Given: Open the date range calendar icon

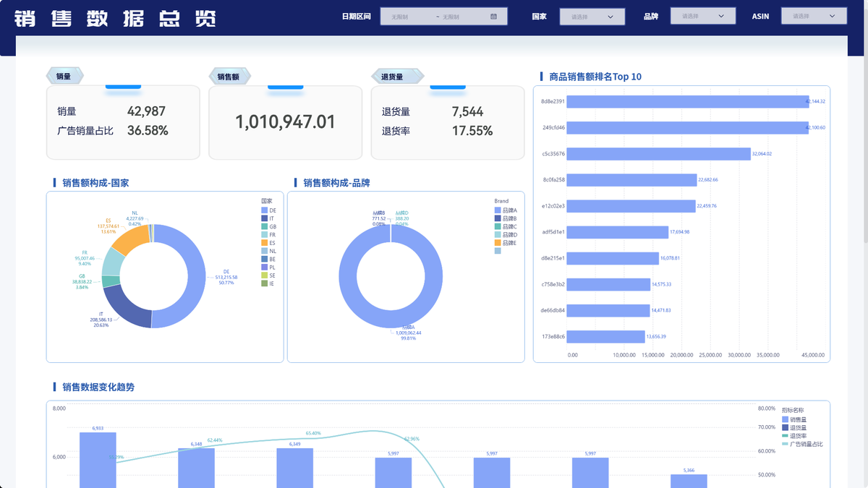Looking at the screenshot, I should 494,16.
